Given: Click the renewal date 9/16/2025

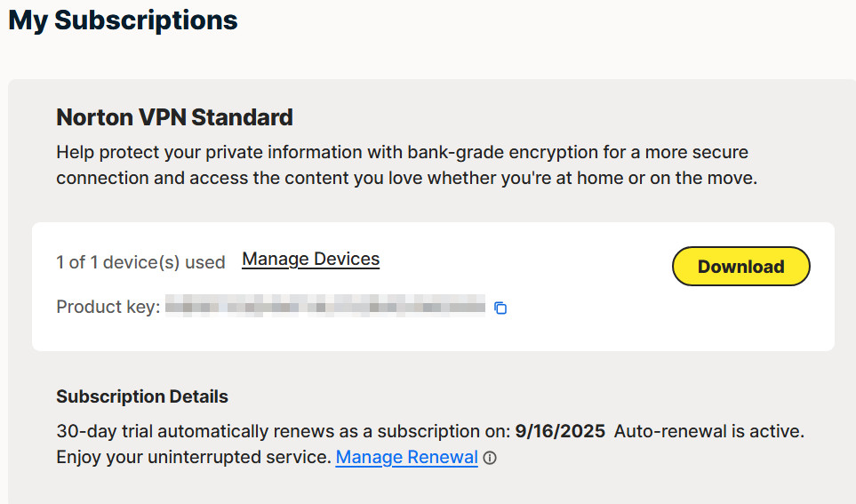Looking at the screenshot, I should [560, 432].
